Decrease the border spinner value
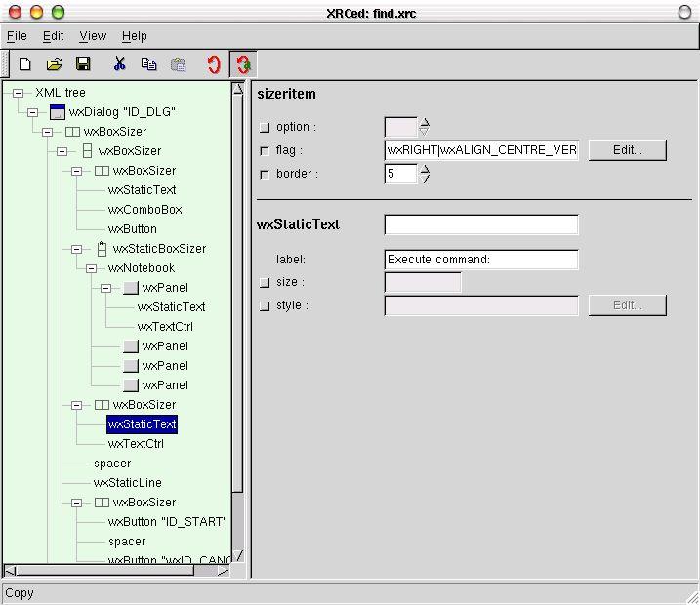This screenshot has height=605, width=700. (x=425, y=179)
